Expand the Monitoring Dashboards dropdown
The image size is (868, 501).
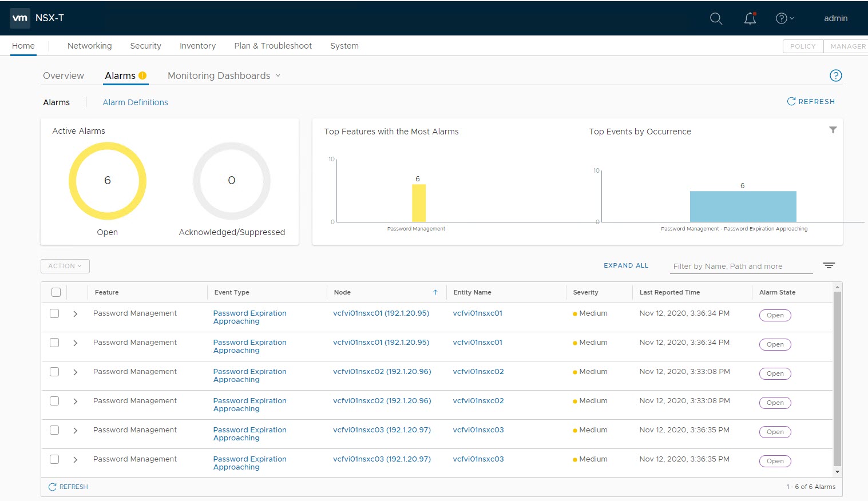(224, 75)
